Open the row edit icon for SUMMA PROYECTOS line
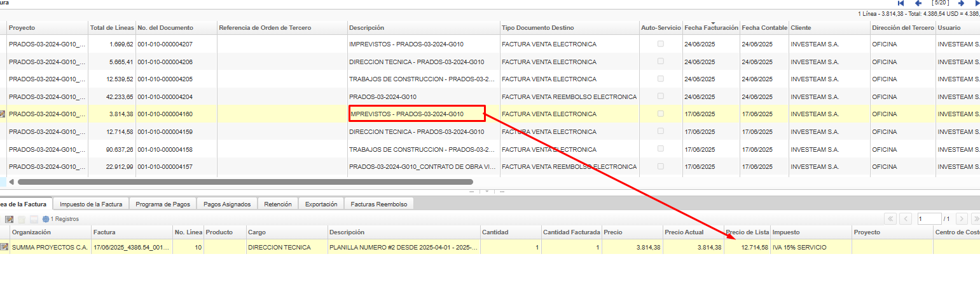The image size is (980, 287). click(4, 247)
